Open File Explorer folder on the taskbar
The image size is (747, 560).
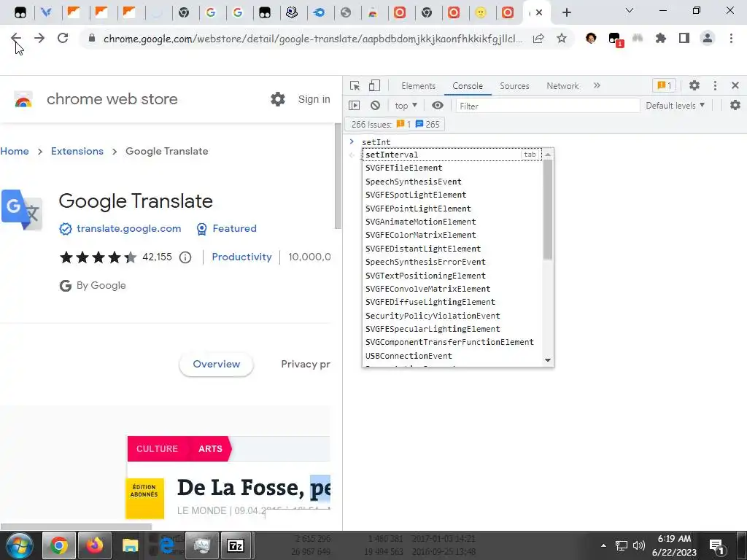click(130, 545)
